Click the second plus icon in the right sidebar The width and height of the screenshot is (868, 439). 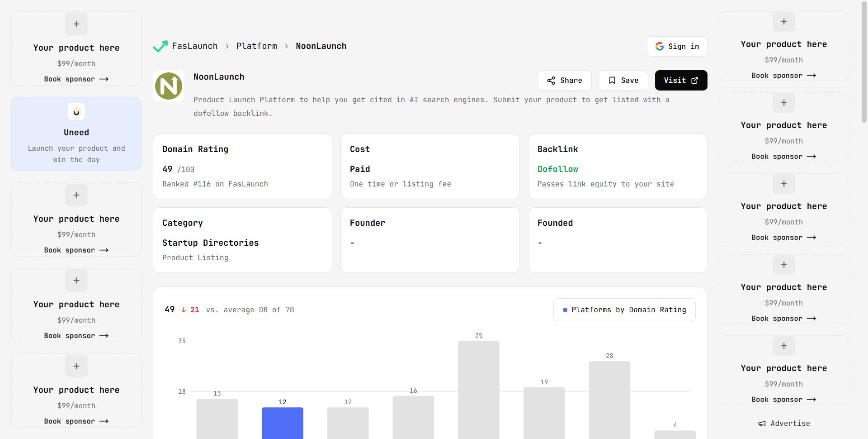point(784,103)
